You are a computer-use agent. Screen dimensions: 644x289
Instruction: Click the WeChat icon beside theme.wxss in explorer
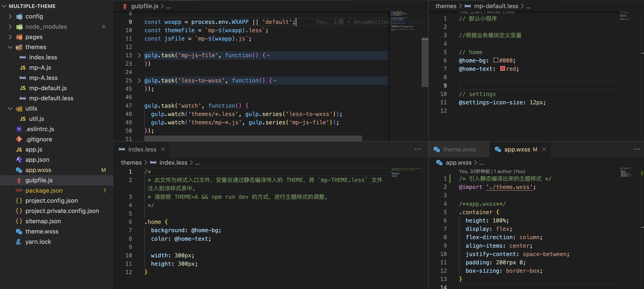(19, 232)
